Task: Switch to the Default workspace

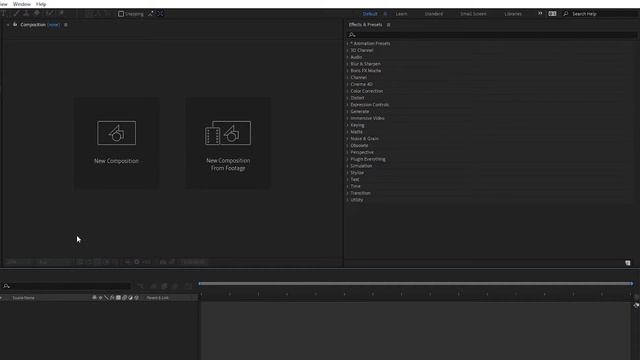Action: coord(370,14)
